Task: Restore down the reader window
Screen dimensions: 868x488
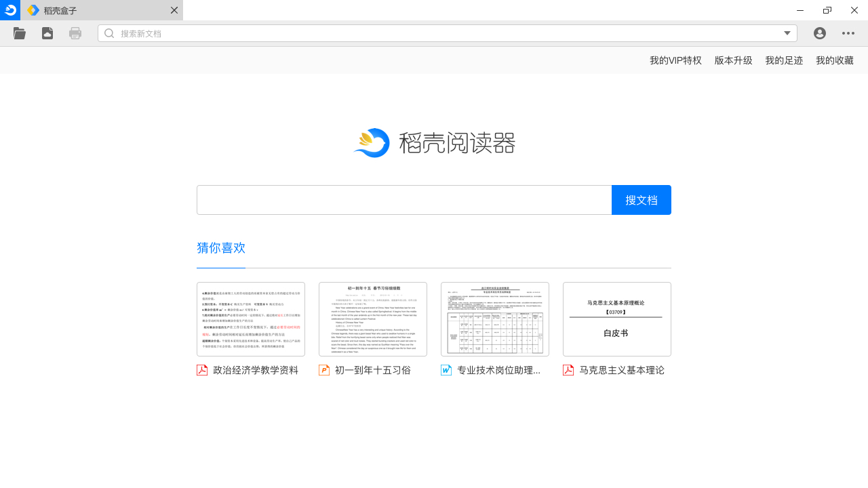Action: pyautogui.click(x=827, y=10)
